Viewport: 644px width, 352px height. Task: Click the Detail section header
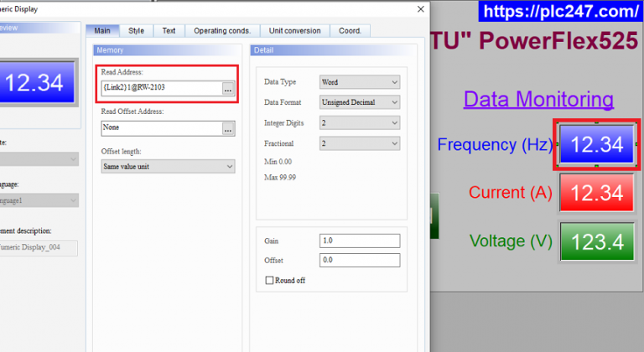pos(333,50)
